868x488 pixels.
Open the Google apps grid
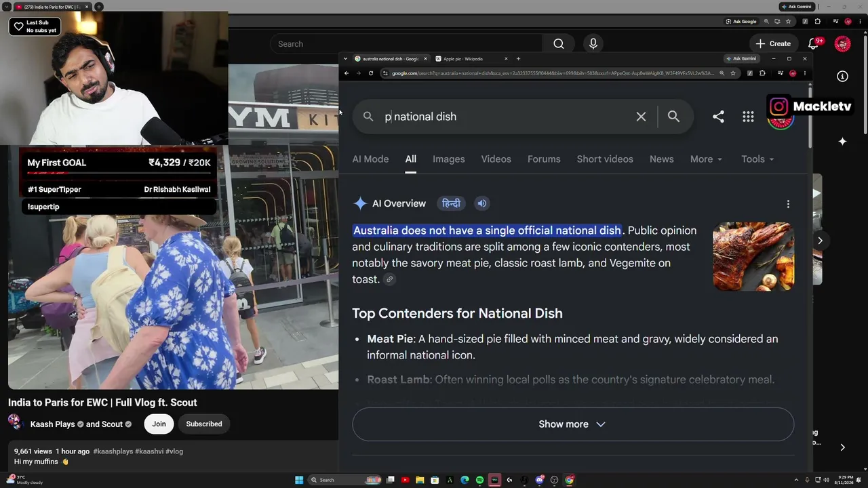point(748,117)
